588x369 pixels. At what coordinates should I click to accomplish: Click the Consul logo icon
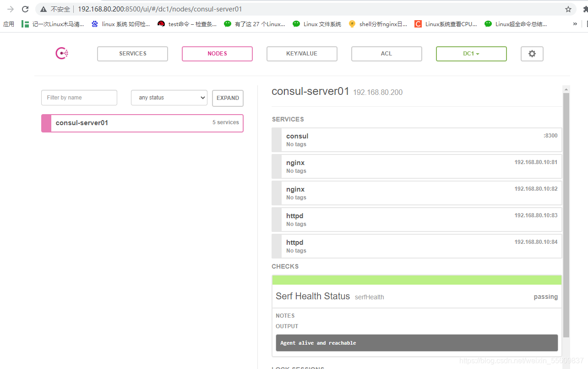click(x=62, y=54)
